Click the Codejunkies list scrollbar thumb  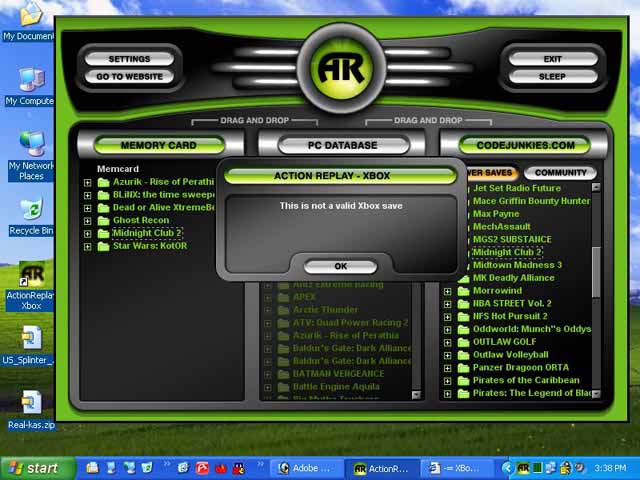pyautogui.click(x=596, y=272)
